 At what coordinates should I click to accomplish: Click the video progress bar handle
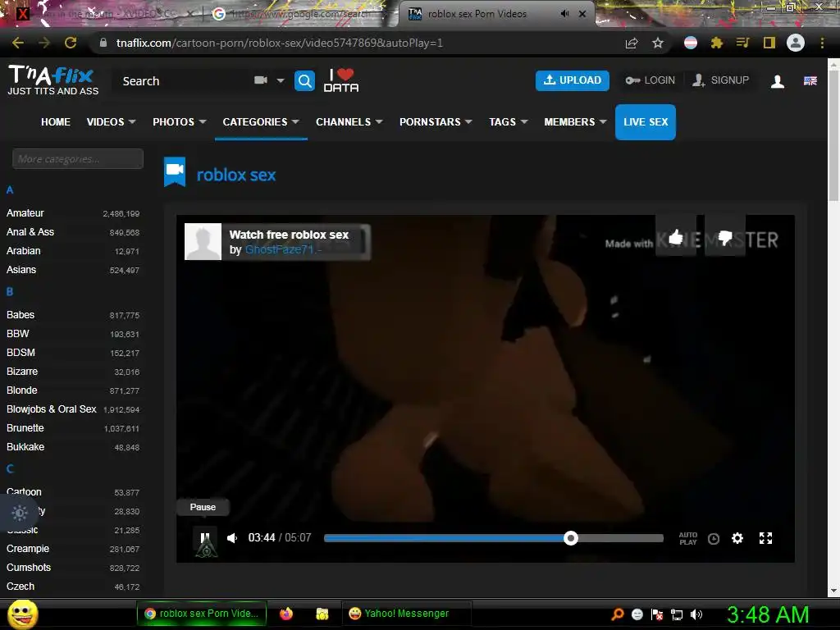(x=571, y=538)
